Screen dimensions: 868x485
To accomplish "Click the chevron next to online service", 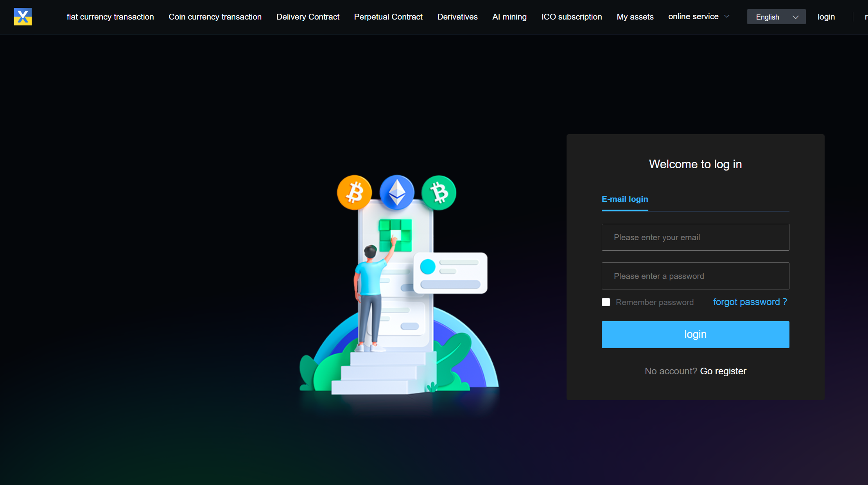I will tap(727, 17).
